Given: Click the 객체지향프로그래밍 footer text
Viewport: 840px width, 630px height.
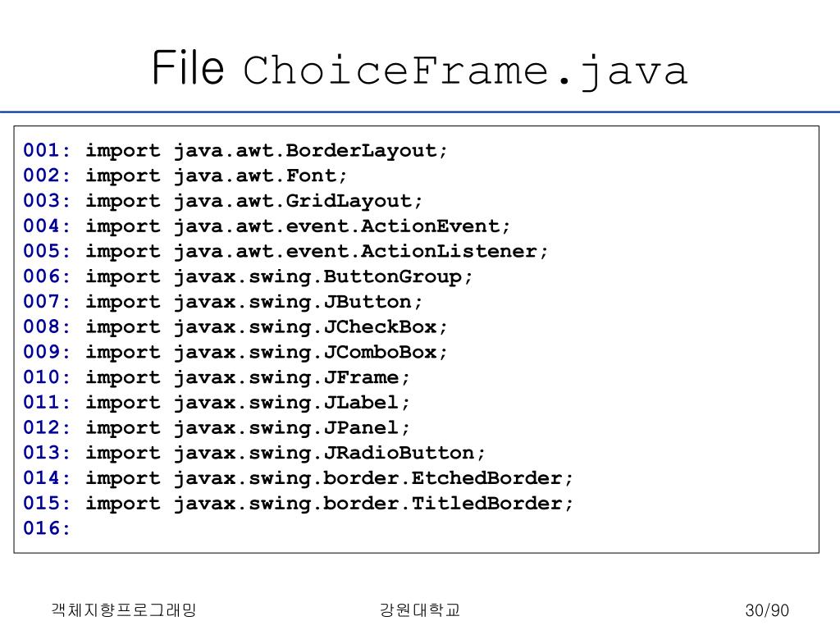Looking at the screenshot, I should (124, 609).
